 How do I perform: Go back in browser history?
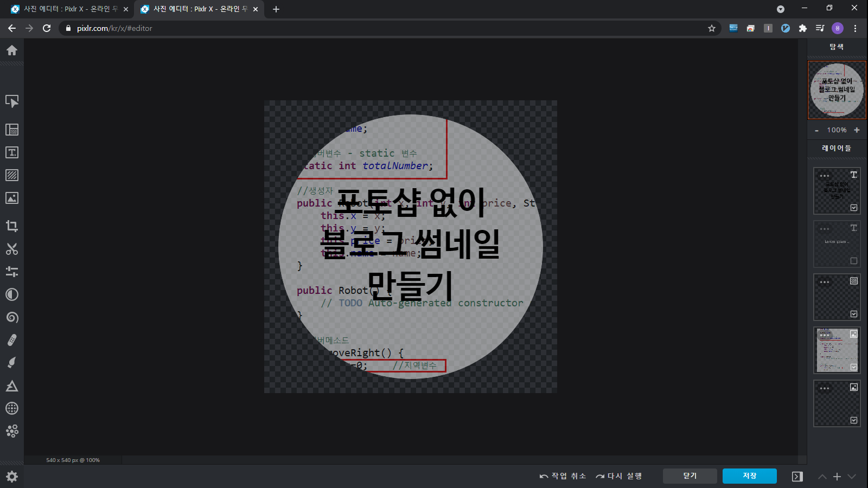pos(12,28)
